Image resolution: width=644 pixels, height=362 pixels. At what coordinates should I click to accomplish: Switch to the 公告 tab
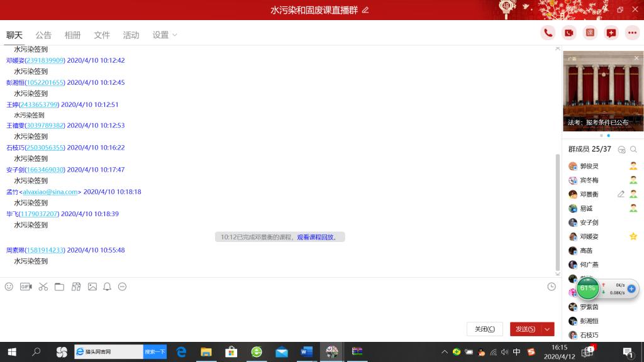click(x=43, y=35)
